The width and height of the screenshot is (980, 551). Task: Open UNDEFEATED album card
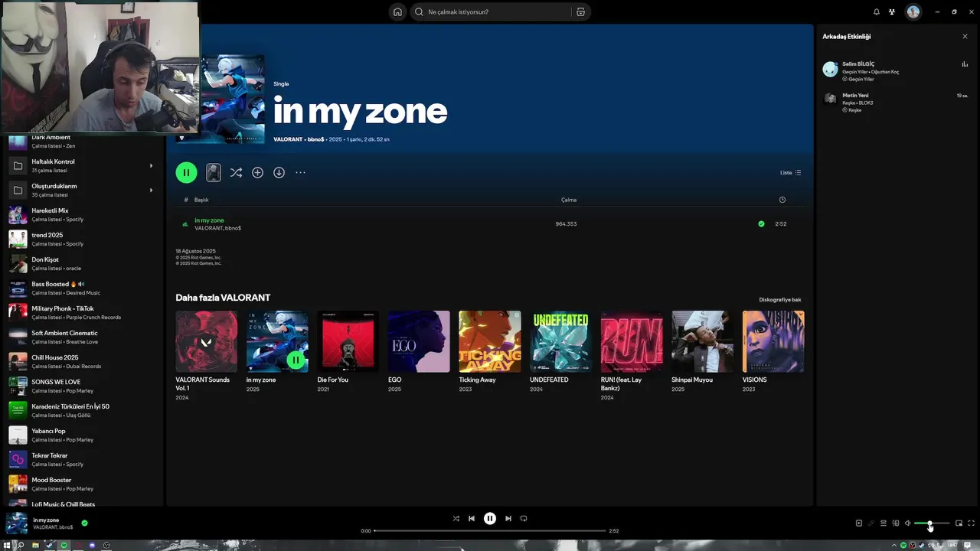tap(560, 352)
